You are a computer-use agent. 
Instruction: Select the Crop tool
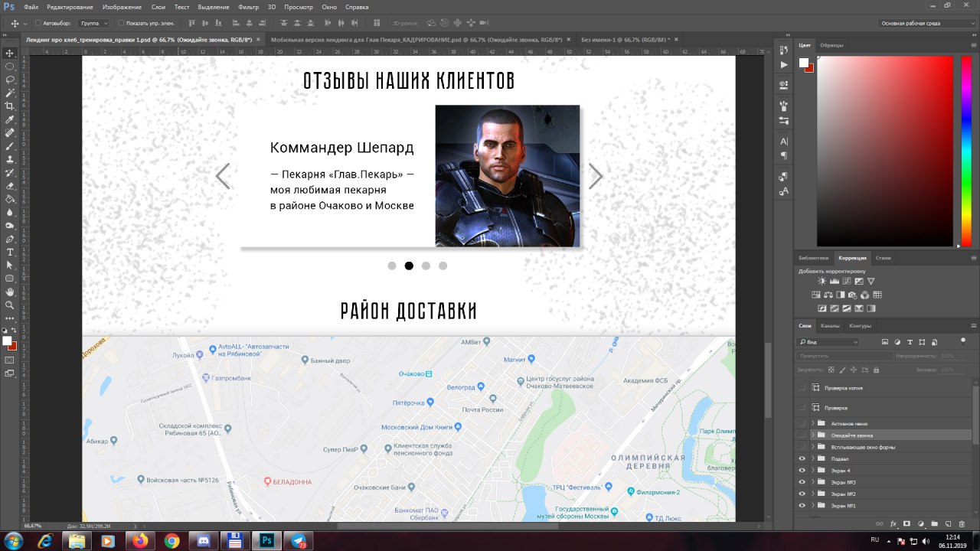(10, 106)
